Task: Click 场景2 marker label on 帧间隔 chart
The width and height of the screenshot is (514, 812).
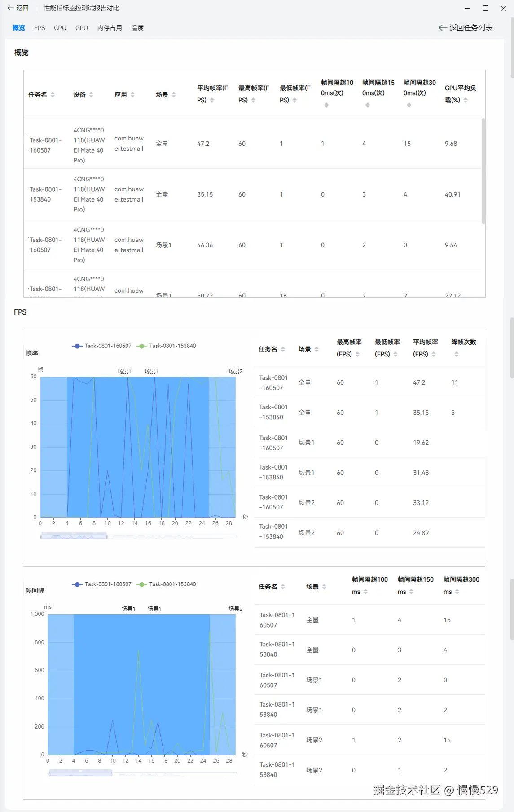Action: (235, 609)
